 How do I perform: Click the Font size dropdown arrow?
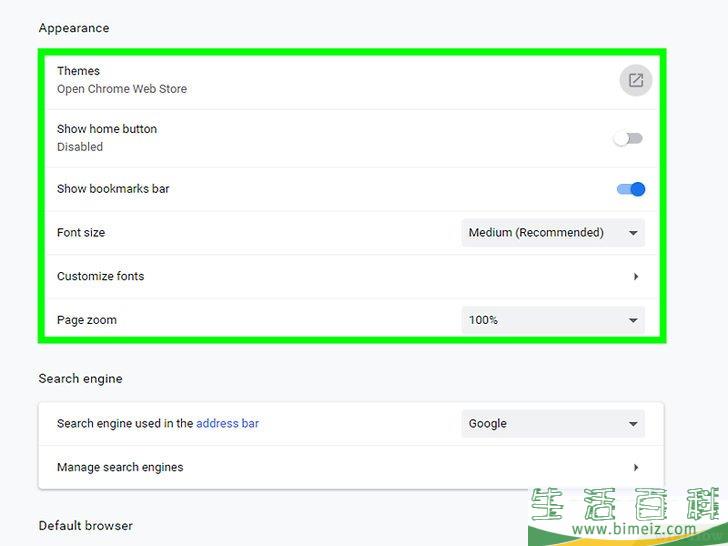tap(633, 233)
